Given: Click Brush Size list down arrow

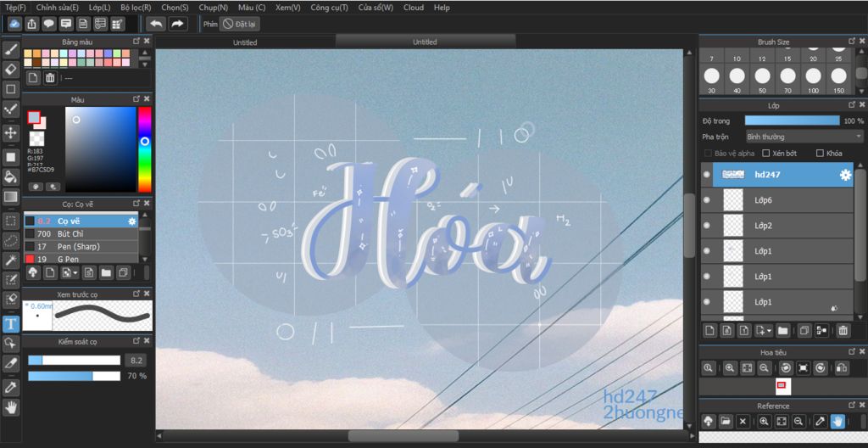Looking at the screenshot, I should pos(860,91).
